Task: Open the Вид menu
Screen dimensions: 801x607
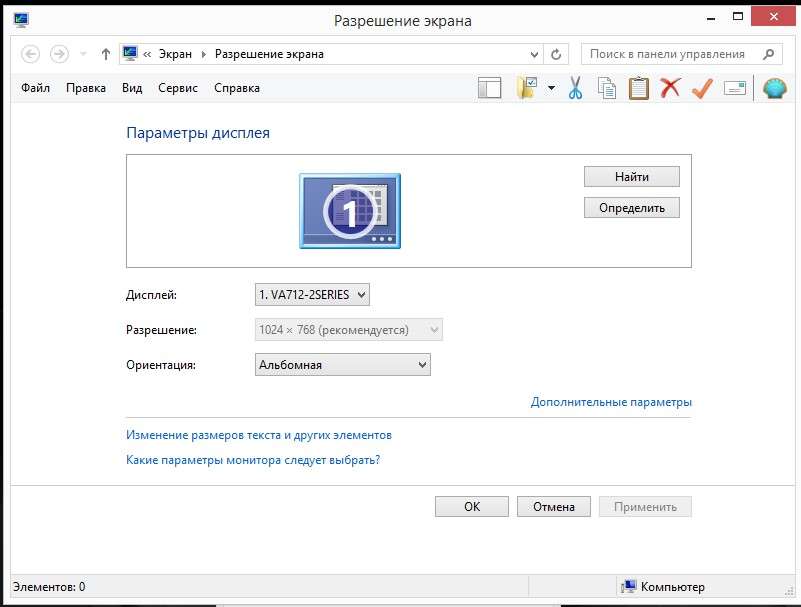Action: [132, 88]
